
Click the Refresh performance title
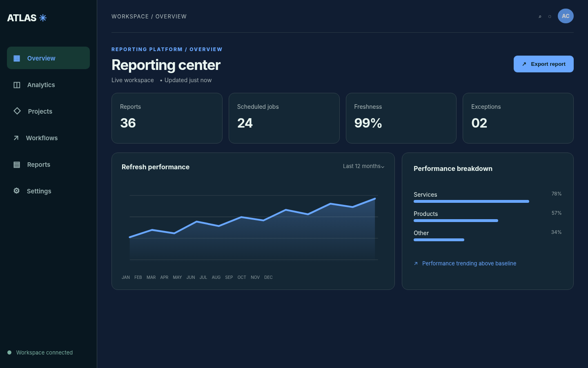tap(156, 167)
